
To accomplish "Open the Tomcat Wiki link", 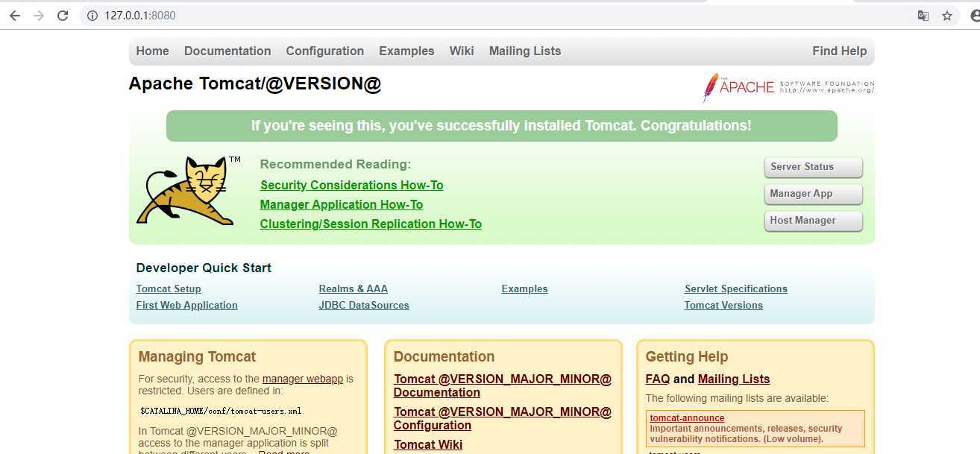I will [x=428, y=444].
